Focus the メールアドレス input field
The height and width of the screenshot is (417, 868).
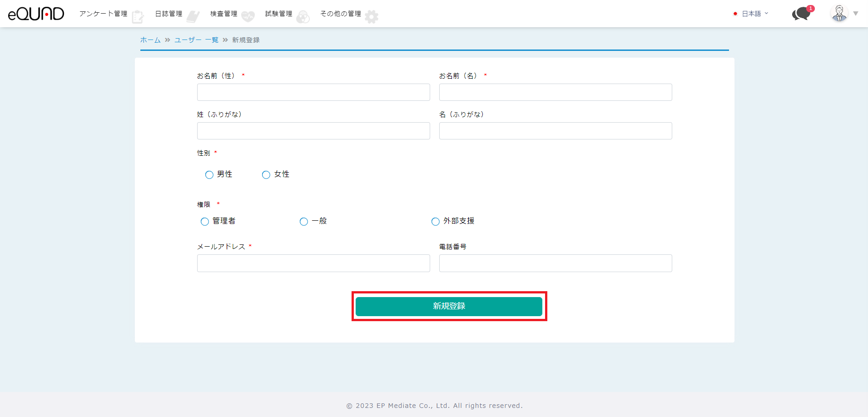(x=313, y=263)
